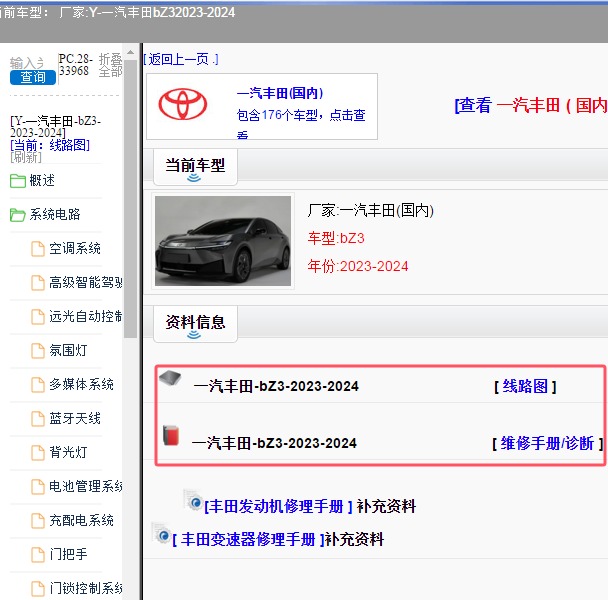Select 门把手 in the tree
Screen dimensions: 608x600
[68, 554]
